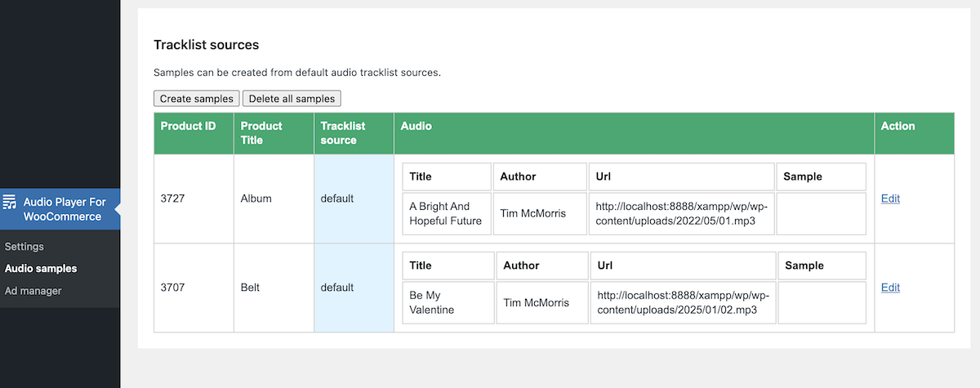Select Audio samples in the sidebar

pos(41,269)
